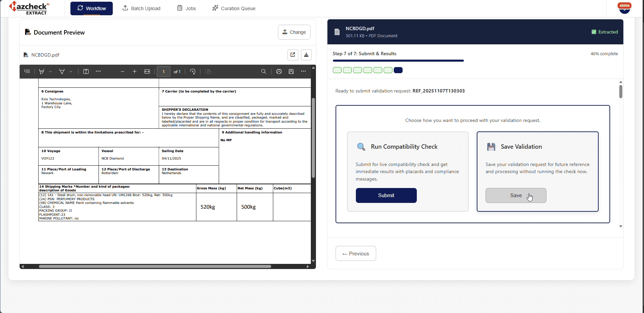Viewport: 644px width, 313px height.
Task: Toggle the add text tool in PDF toolbar
Action: [86, 71]
